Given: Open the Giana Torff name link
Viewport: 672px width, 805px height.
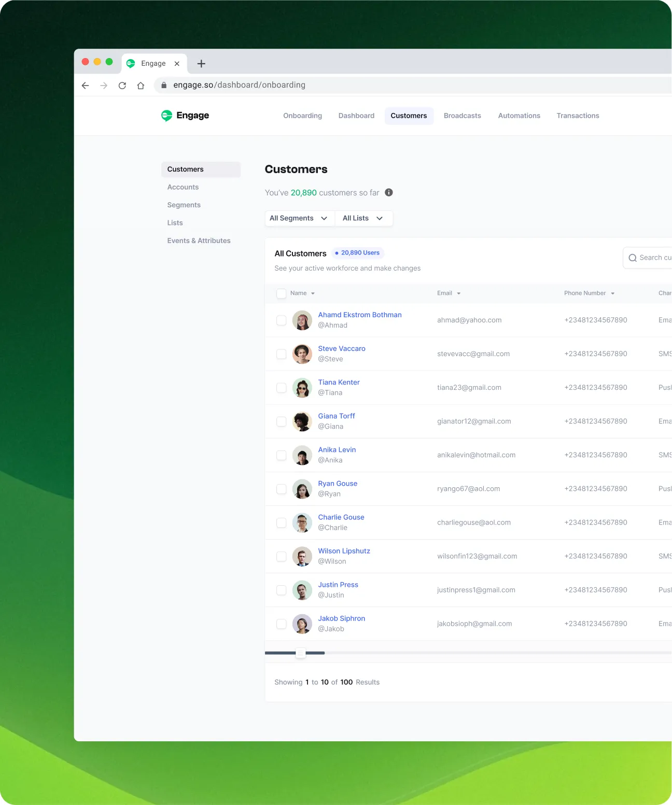Looking at the screenshot, I should click(x=337, y=416).
